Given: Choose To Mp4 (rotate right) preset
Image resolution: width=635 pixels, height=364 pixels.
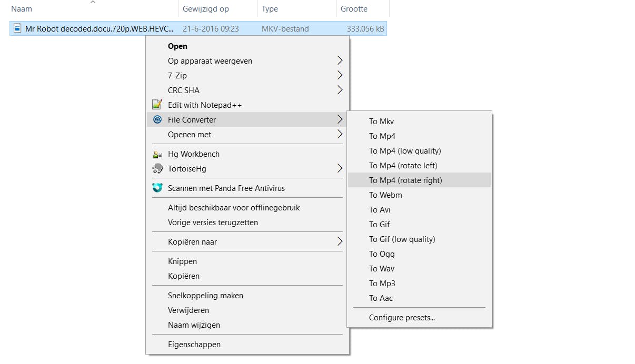Looking at the screenshot, I should click(x=405, y=180).
